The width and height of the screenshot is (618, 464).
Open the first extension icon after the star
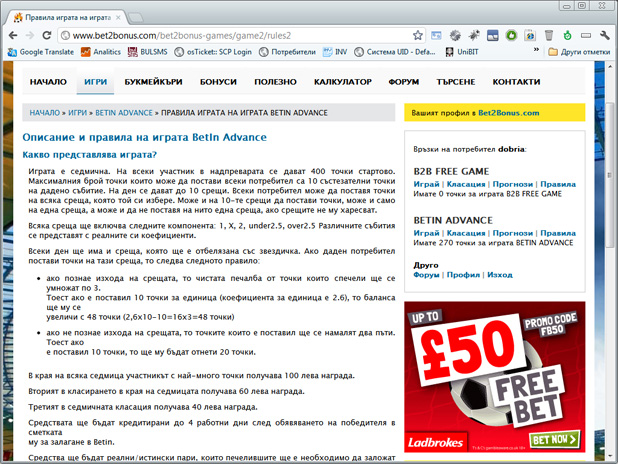coord(436,35)
